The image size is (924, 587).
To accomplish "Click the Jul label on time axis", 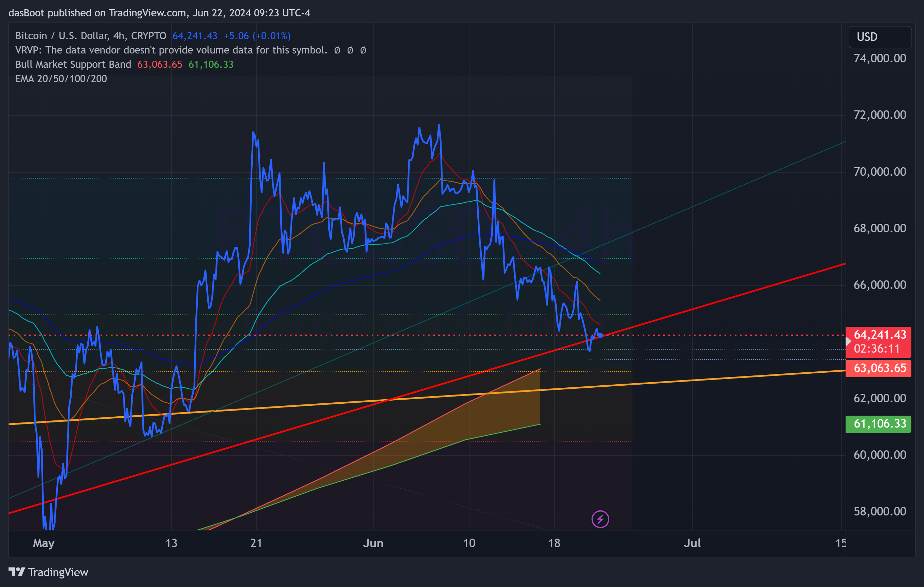I will tap(692, 543).
